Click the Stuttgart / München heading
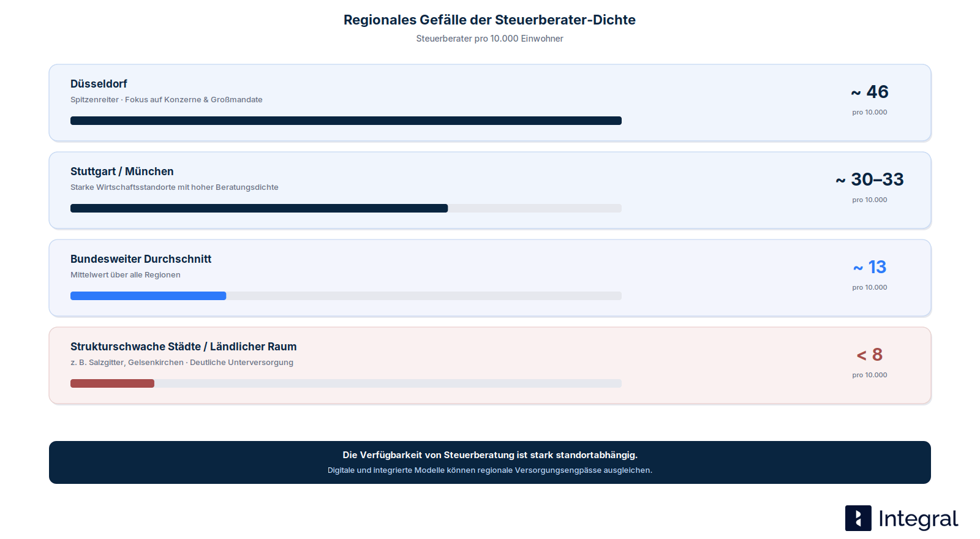Viewport: 980px width, 539px height. (122, 171)
